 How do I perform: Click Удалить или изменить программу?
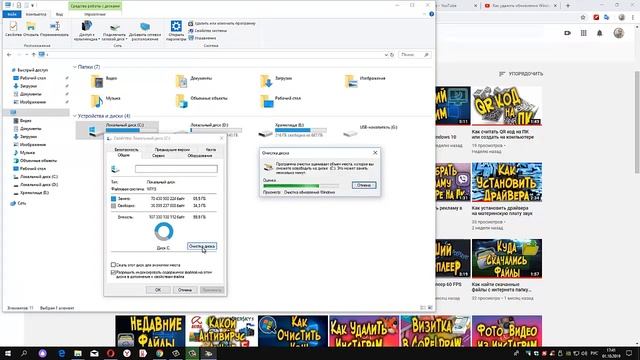point(222,24)
